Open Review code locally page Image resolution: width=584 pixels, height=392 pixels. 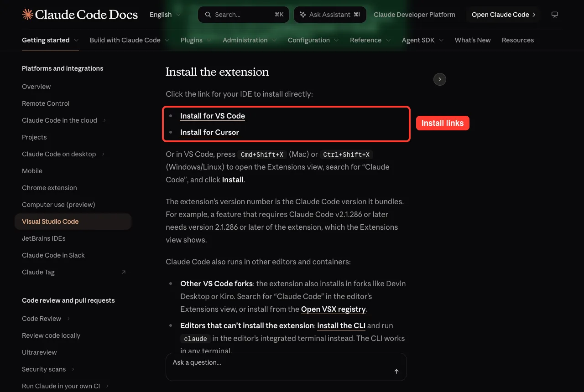51,335
